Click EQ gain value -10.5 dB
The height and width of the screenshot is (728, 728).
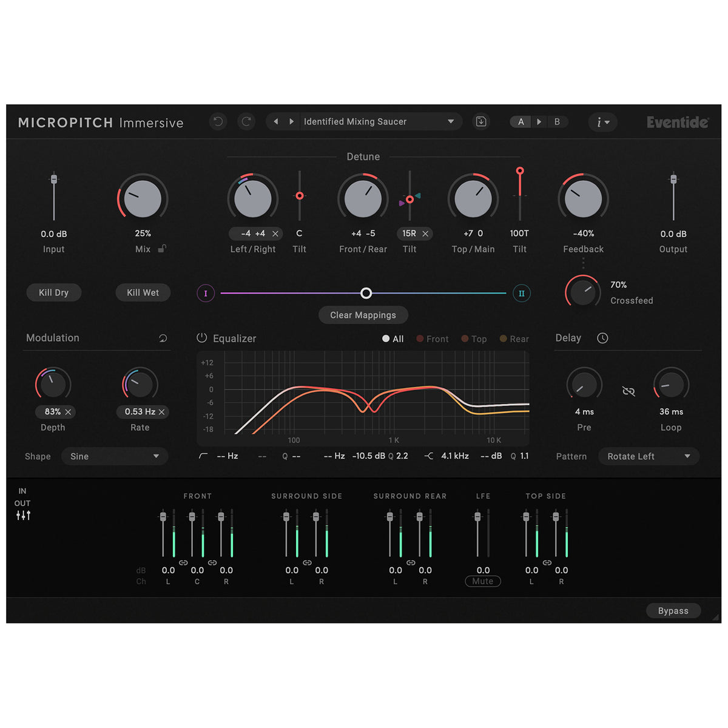tap(368, 456)
